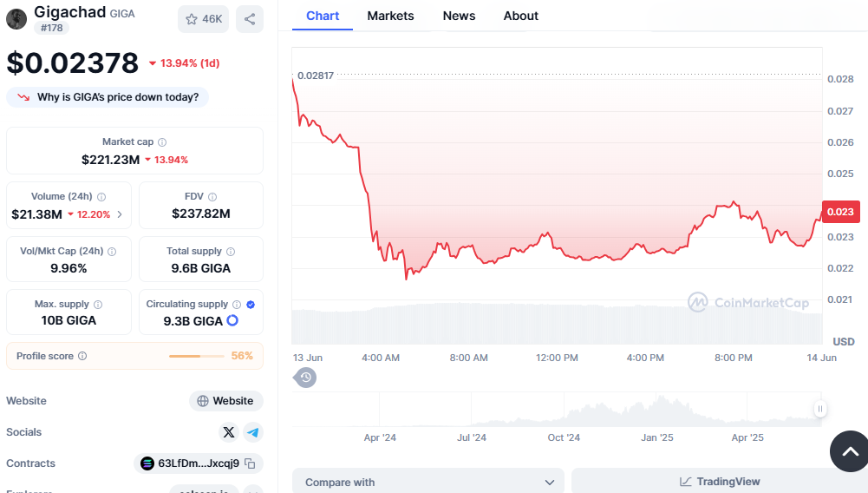
Task: Show FDV info icon
Action: tap(212, 197)
